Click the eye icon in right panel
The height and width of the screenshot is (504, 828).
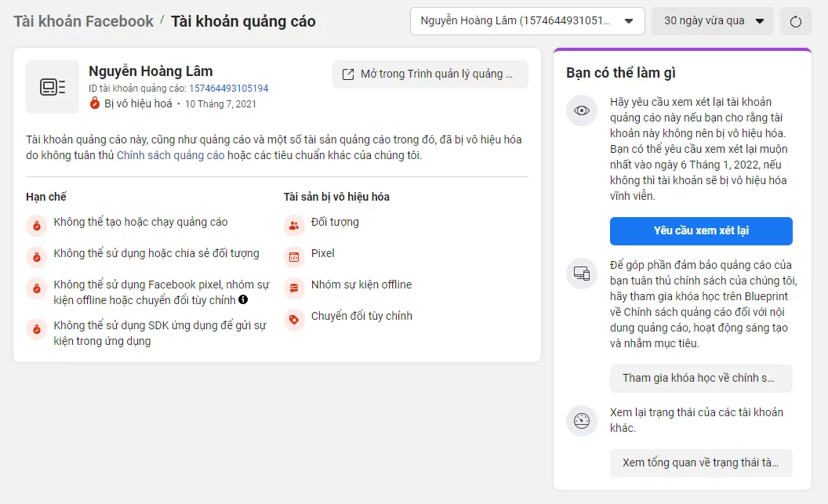coord(581,111)
